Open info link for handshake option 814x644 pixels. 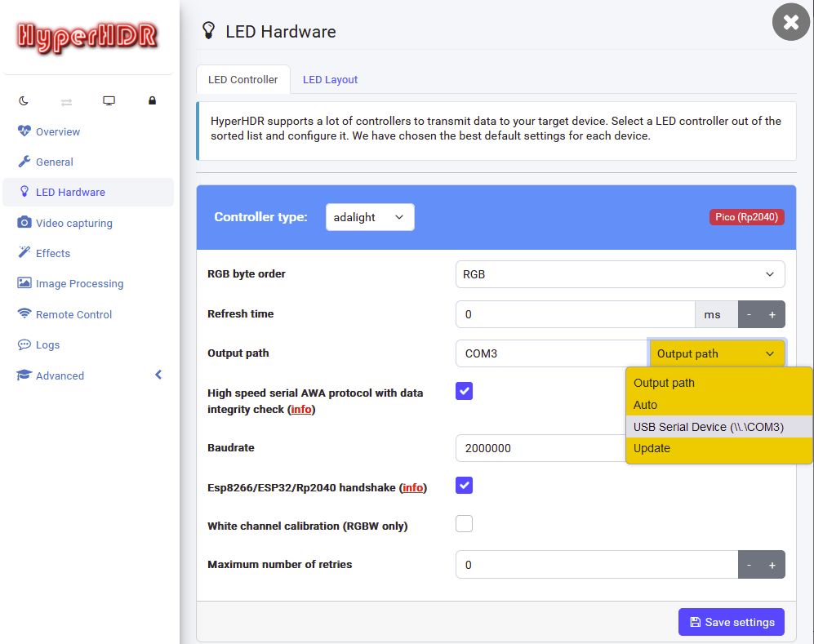[x=412, y=488]
